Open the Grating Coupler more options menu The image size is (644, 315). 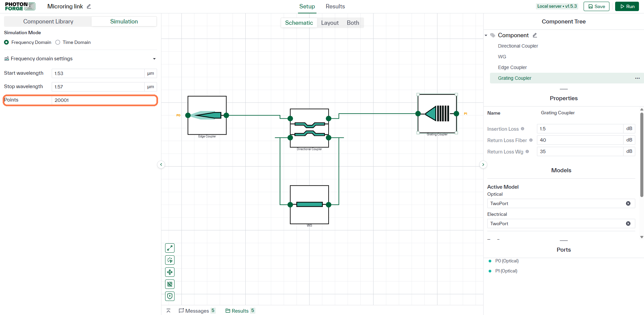click(x=637, y=78)
